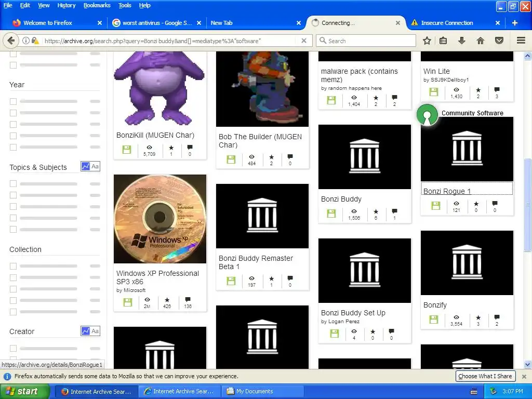Click the insecure lock warning icon in the URL bar

click(x=35, y=41)
